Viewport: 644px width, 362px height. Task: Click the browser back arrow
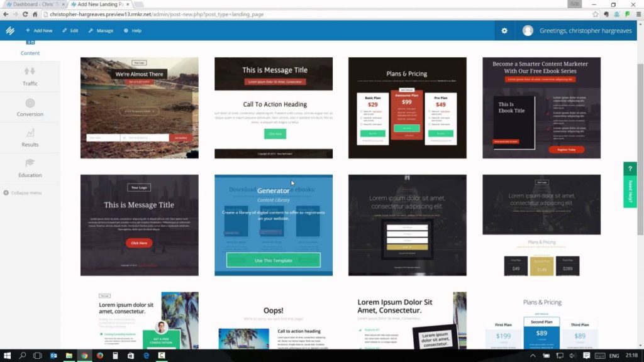click(6, 14)
